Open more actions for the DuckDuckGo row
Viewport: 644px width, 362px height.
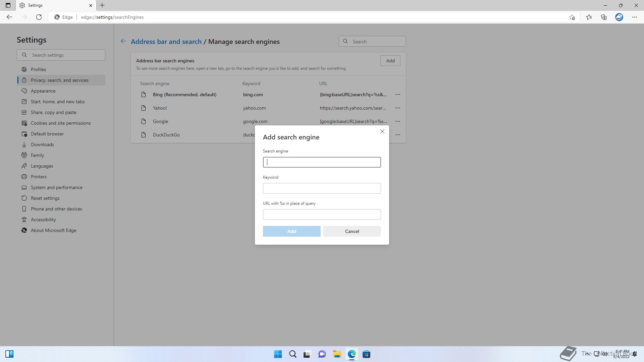(x=397, y=135)
